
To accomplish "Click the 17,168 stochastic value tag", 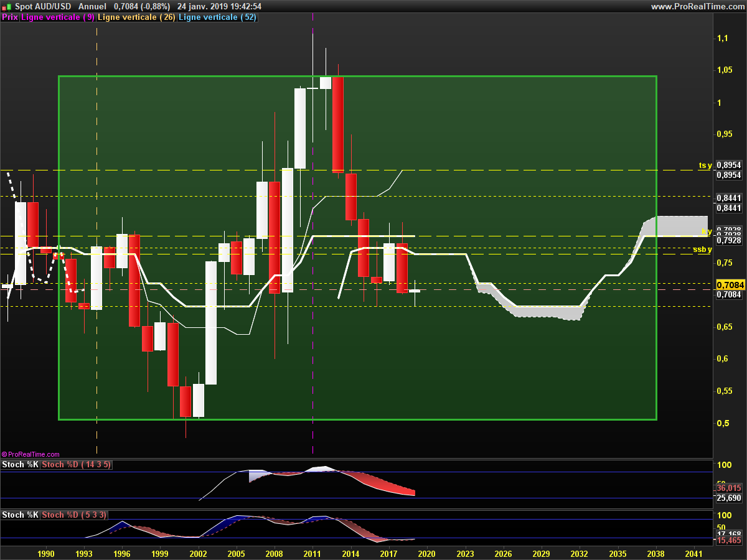I will pos(729,534).
